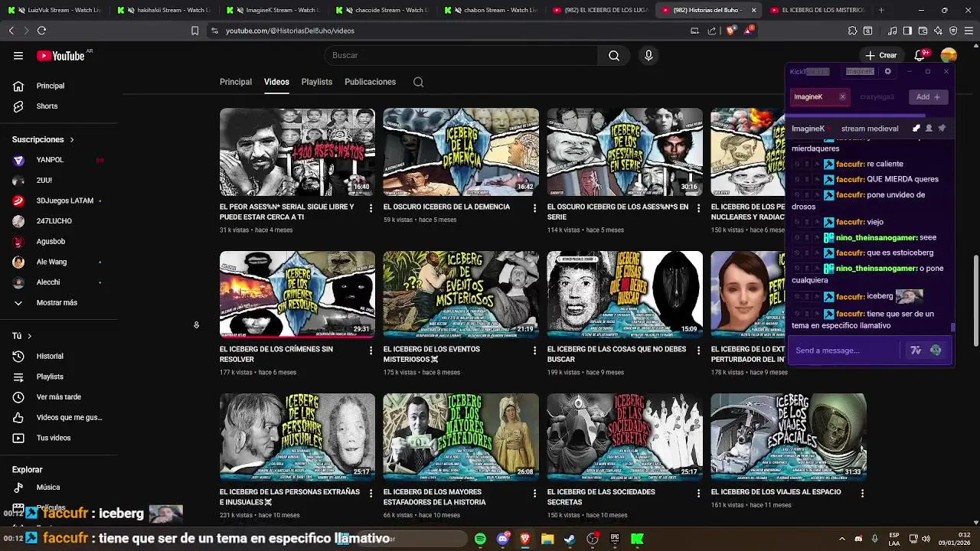The image size is (980, 551).
Task: Expand the Tú section chevron
Action: pyautogui.click(x=29, y=336)
